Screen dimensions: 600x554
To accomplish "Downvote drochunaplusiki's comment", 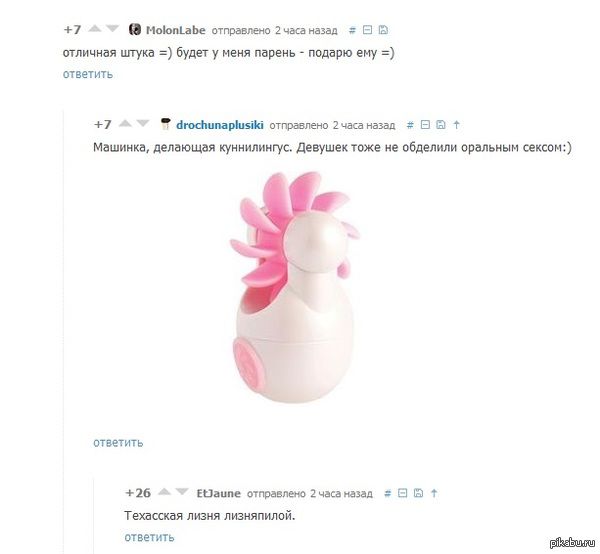I will click(x=143, y=124).
